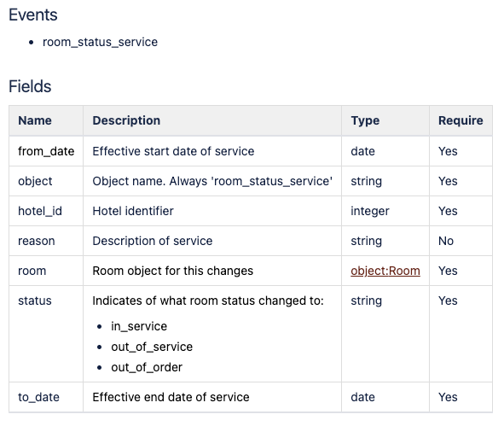Screen dimensions: 504x426
Task: Open the object:Room type link
Action: pyautogui.click(x=385, y=271)
